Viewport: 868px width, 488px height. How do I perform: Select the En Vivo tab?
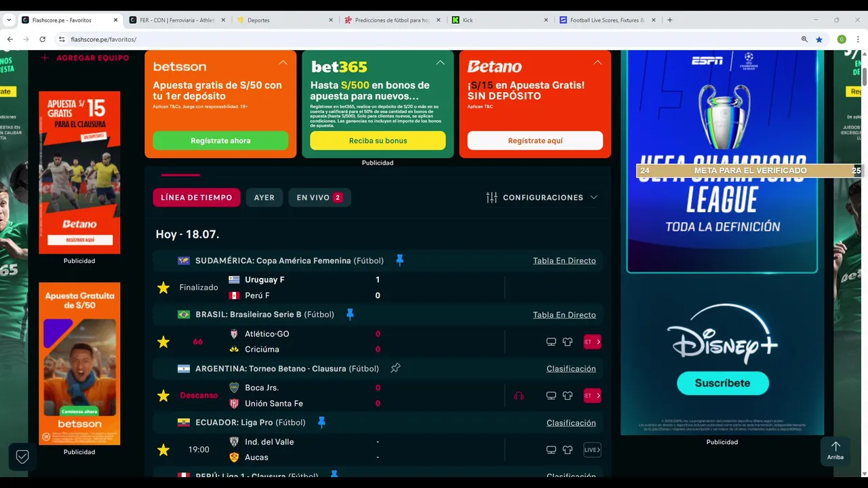[x=319, y=197]
